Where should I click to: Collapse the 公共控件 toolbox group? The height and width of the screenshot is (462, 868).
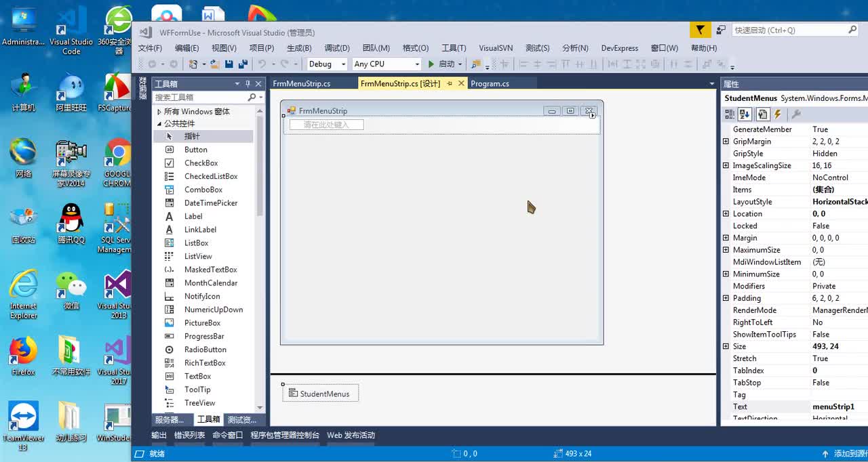159,124
